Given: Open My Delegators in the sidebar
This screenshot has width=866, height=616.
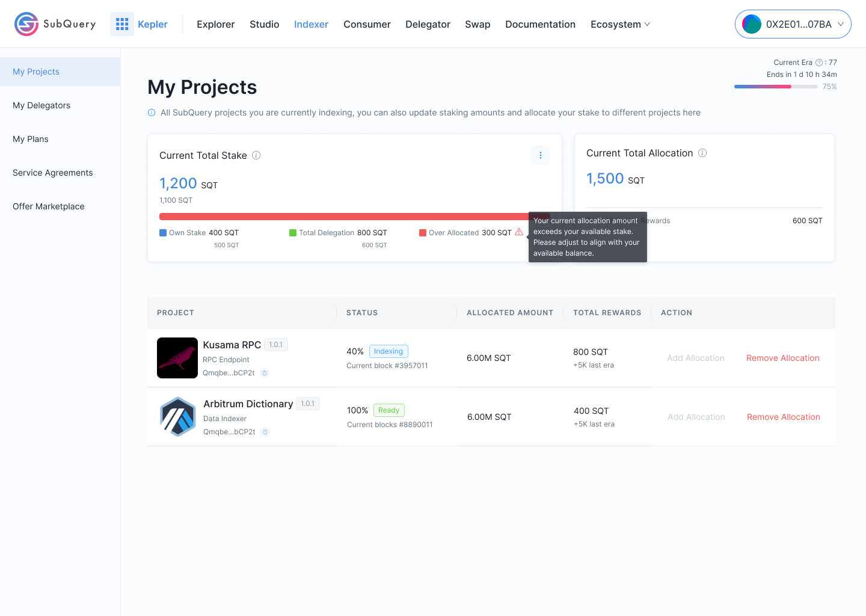Looking at the screenshot, I should coord(60,105).
